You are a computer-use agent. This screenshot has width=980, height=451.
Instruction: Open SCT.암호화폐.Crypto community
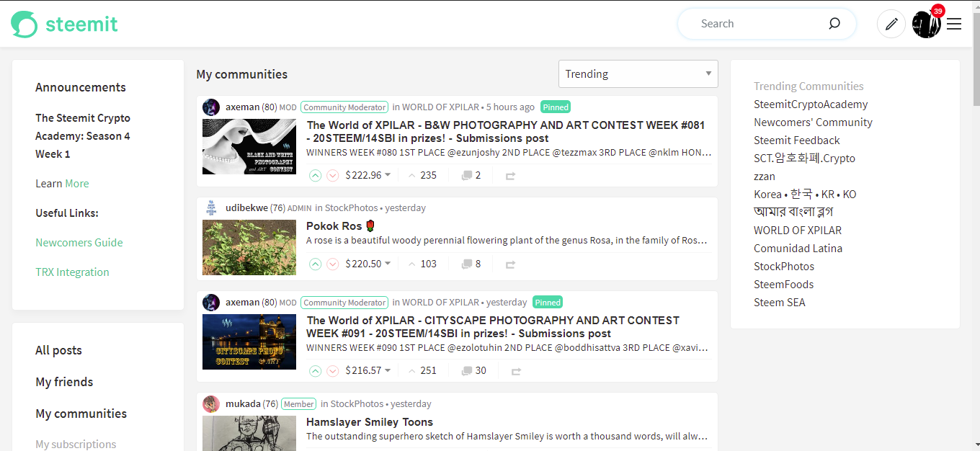tap(804, 158)
